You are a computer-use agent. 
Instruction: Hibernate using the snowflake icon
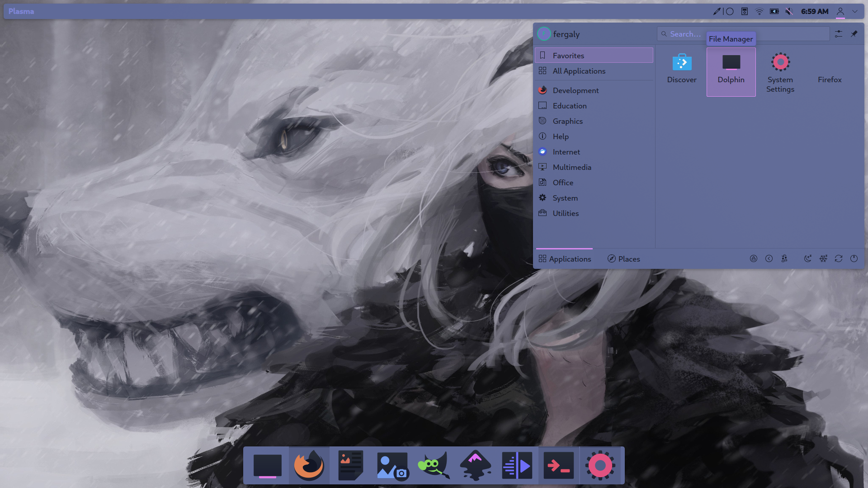click(823, 258)
